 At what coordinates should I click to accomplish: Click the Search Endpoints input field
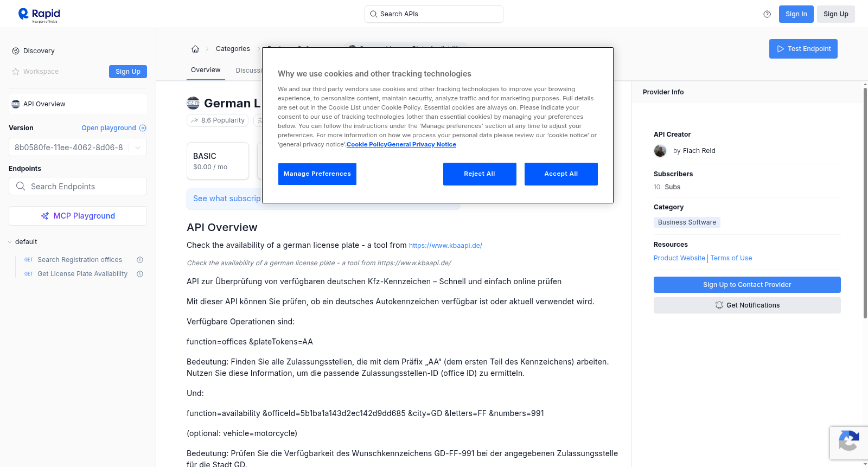click(78, 186)
